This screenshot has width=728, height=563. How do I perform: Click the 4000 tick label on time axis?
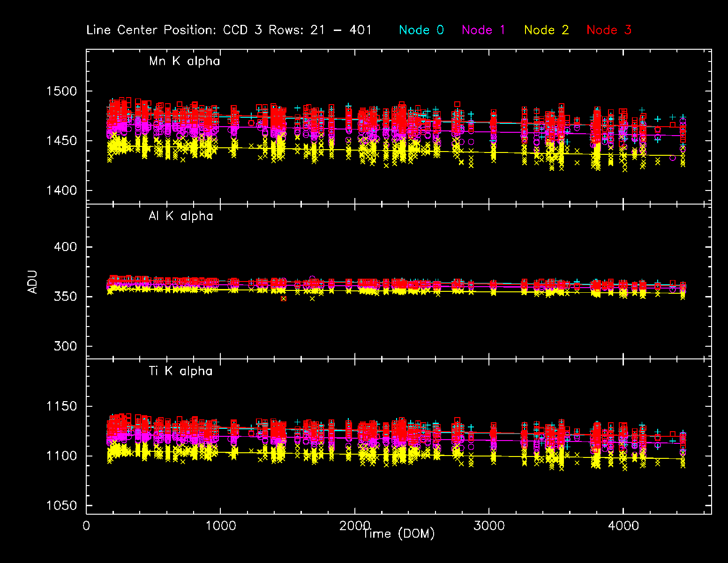coord(623,525)
